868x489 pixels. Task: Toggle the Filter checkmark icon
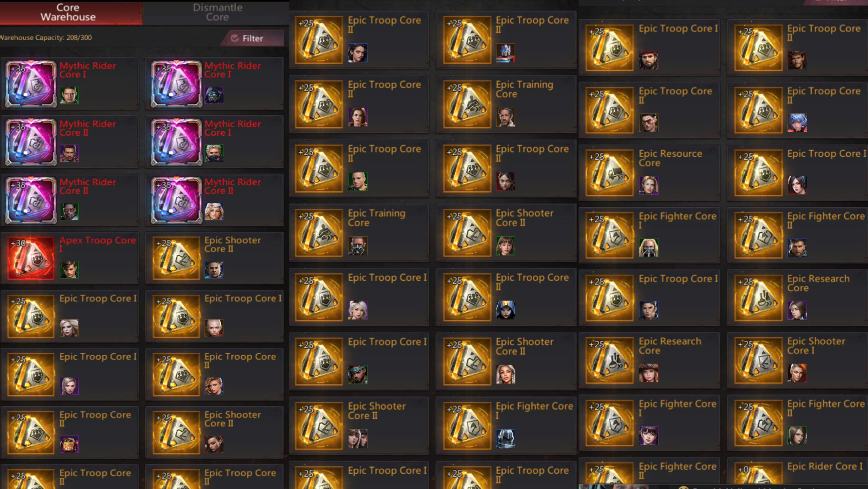click(234, 38)
